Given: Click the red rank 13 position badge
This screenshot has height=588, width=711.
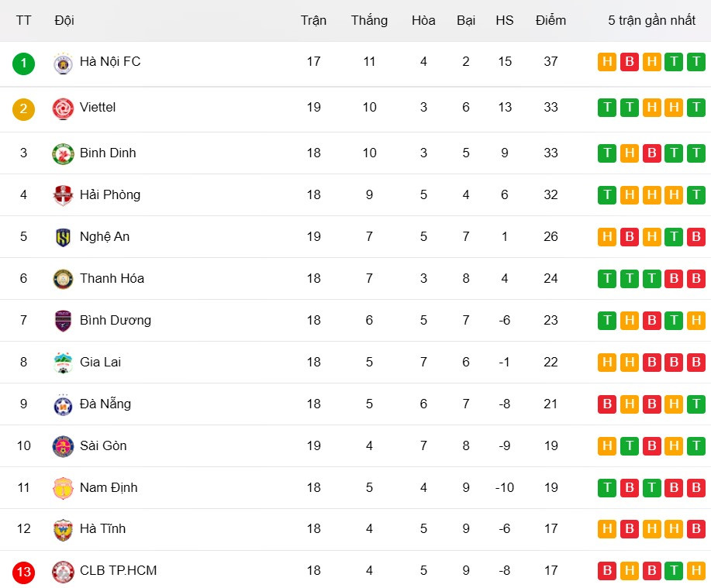Looking at the screenshot, I should click(x=24, y=573).
